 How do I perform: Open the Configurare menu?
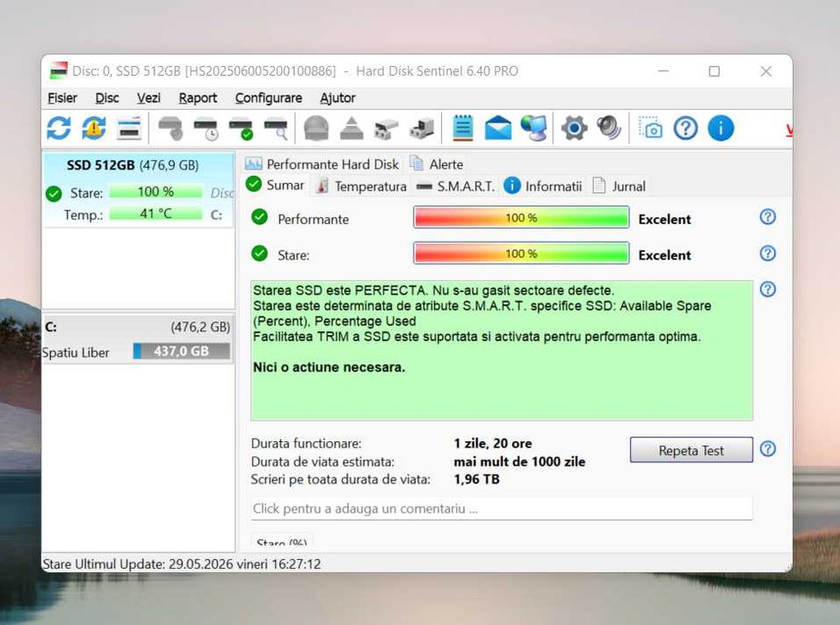[269, 98]
